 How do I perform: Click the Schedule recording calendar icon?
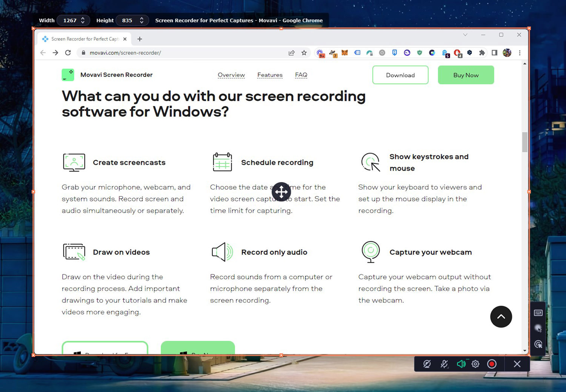point(222,162)
